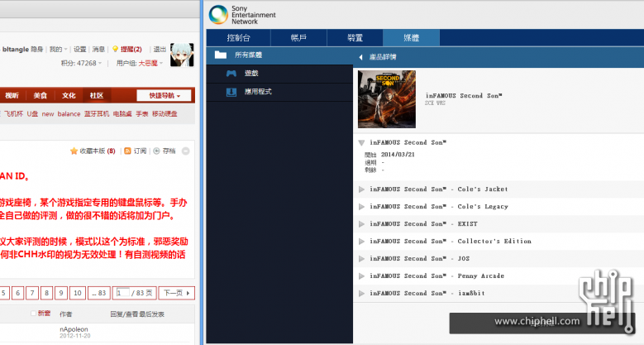Screen dimensions: 644x345
Task: Go back with the 產品詳情 arrow
Action: click(x=360, y=57)
